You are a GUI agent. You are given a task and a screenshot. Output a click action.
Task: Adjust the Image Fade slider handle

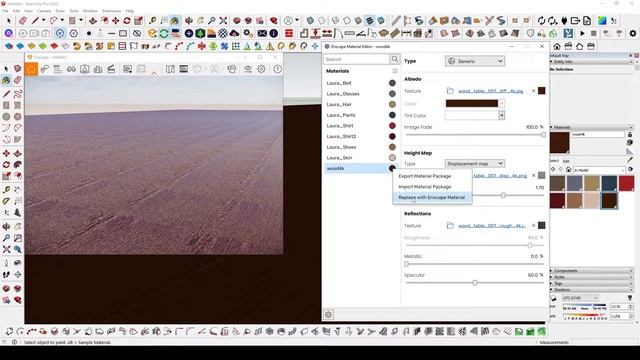click(x=543, y=134)
